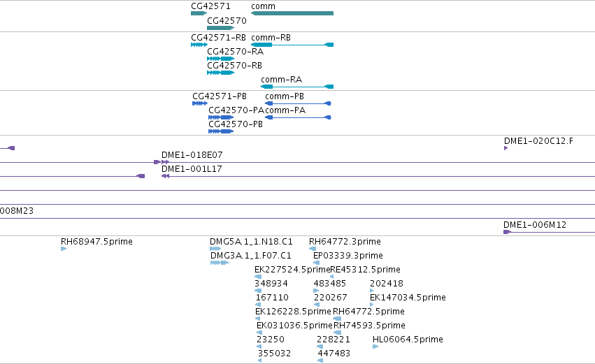Select the RE45312.5prime EST label
595x364 pixels.
365,270
